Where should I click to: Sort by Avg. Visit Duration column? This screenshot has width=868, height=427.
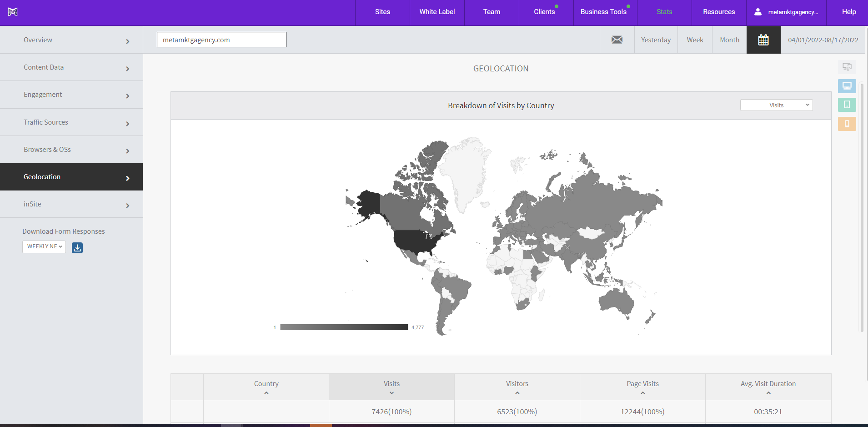pyautogui.click(x=768, y=387)
